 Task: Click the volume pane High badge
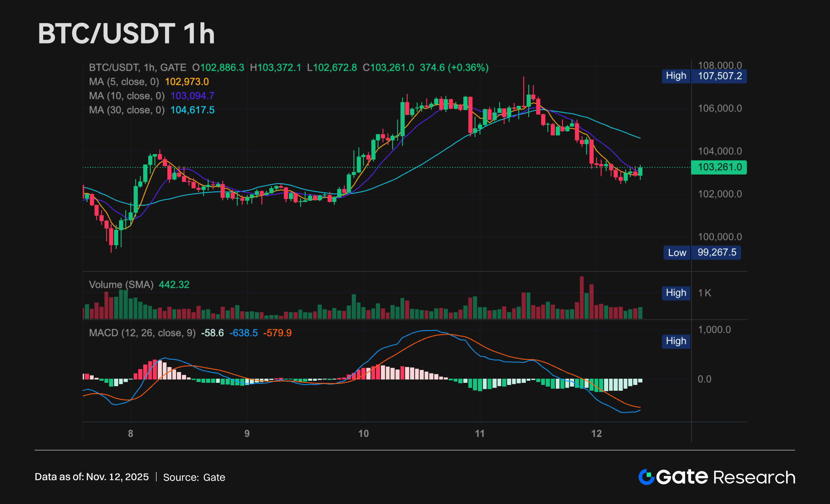(676, 293)
